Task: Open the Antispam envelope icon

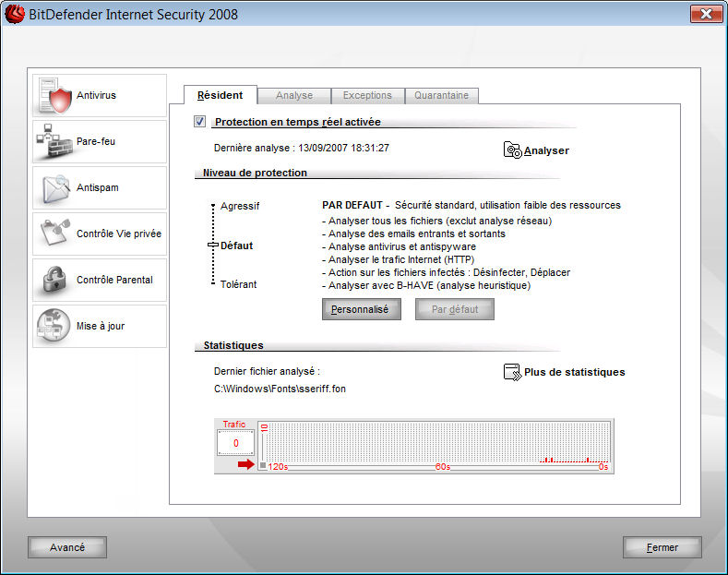Action: tap(55, 188)
